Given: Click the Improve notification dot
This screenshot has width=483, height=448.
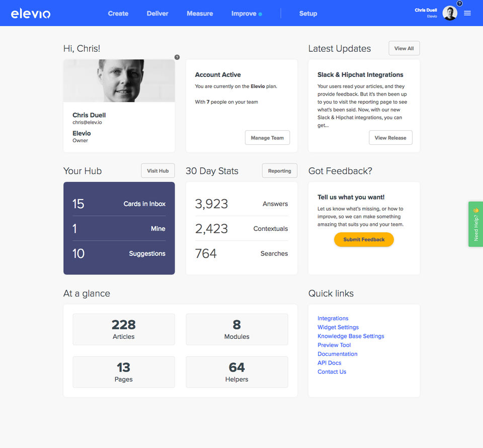Looking at the screenshot, I should (x=260, y=14).
